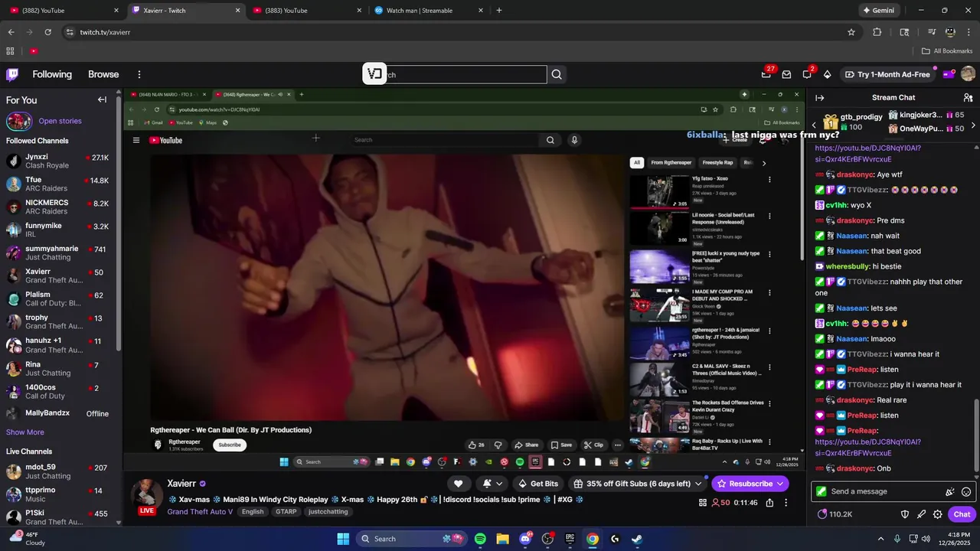Toggle follow heart for Xavierr
This screenshot has width=980, height=551.
pyautogui.click(x=458, y=484)
